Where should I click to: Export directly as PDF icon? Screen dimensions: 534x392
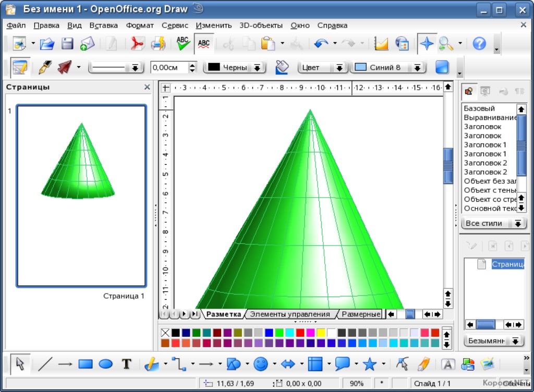click(x=137, y=44)
